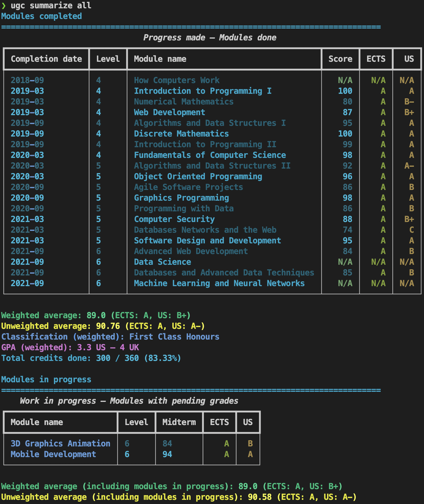This screenshot has width=424, height=504.
Task: Click the prompt chevron before the ugc command
Action: pyautogui.click(x=4, y=6)
